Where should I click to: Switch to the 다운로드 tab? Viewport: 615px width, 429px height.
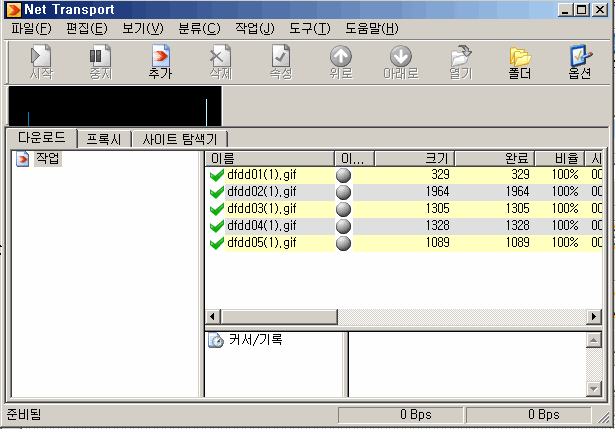(42, 138)
